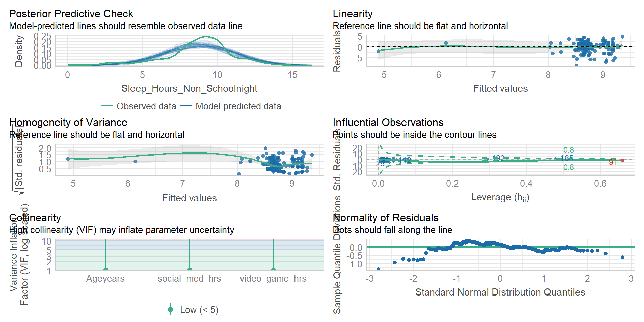Click the upper 0.8 contour label
Viewport: 644px width, 322px height.
coord(568,150)
